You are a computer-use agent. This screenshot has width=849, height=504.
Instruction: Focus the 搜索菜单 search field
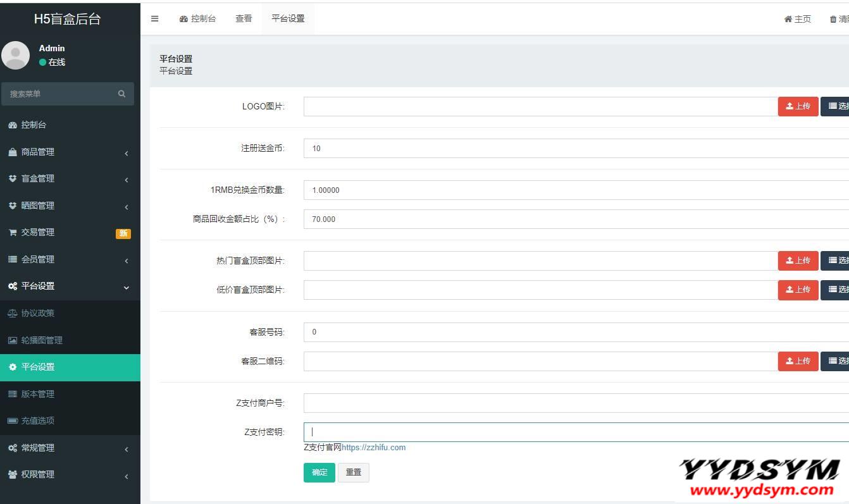point(67,94)
